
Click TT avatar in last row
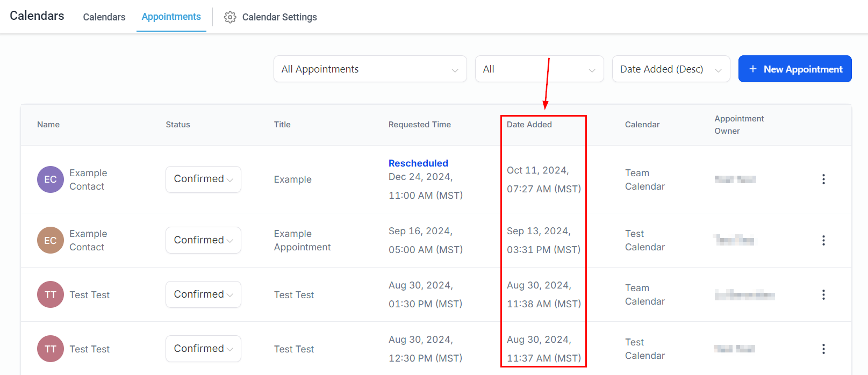coord(51,349)
